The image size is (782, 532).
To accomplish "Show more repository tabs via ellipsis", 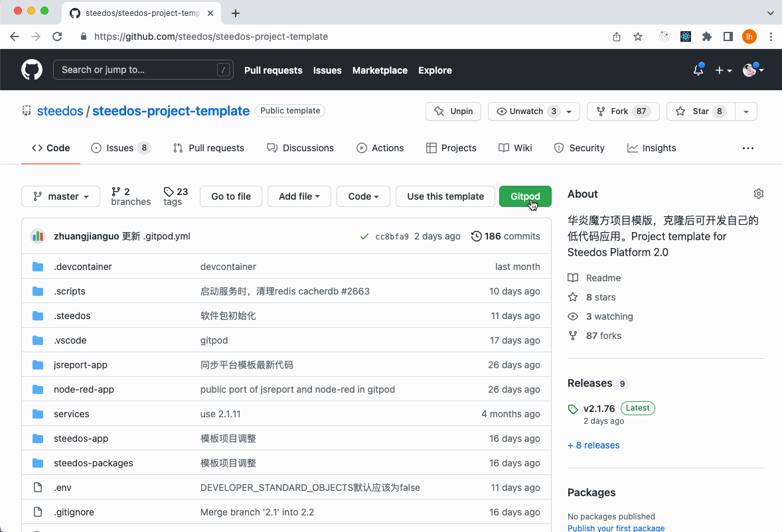I will click(x=748, y=148).
